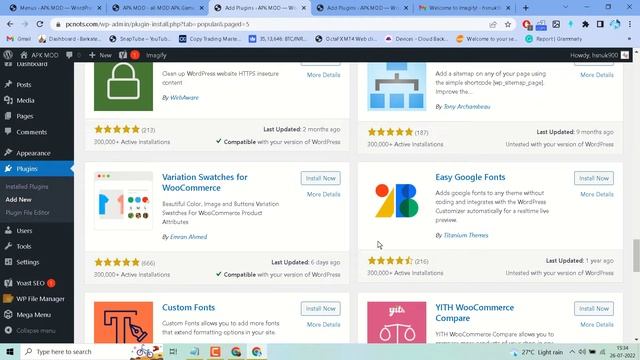Screen dimensions: 640x360
Task: Open Yoast SEO icon in admin bar
Action: coord(123,55)
